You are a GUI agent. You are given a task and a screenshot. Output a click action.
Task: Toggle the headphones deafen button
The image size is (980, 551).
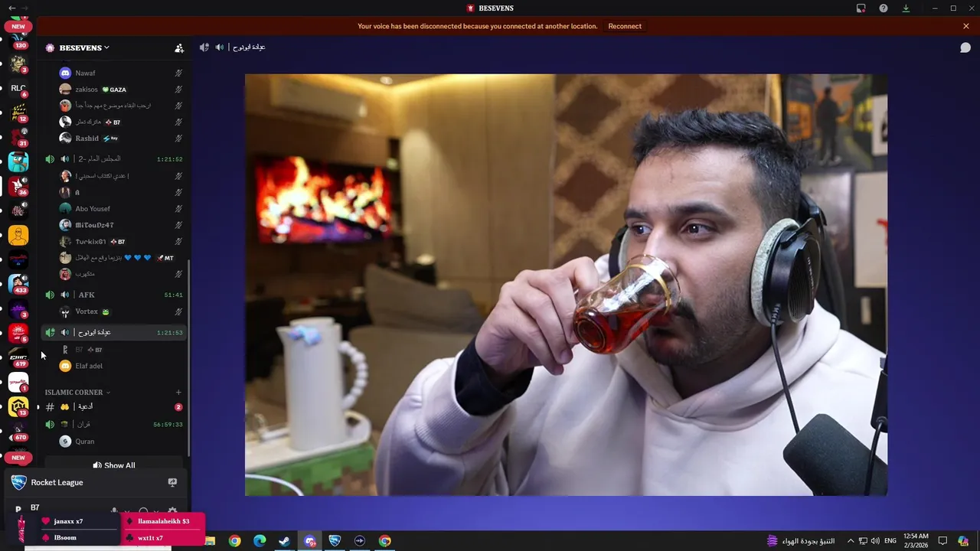tap(143, 511)
